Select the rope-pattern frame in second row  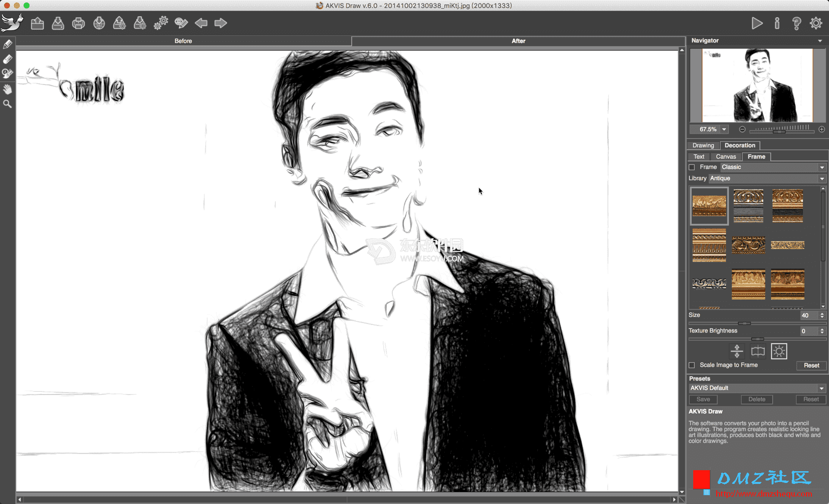[x=709, y=245]
